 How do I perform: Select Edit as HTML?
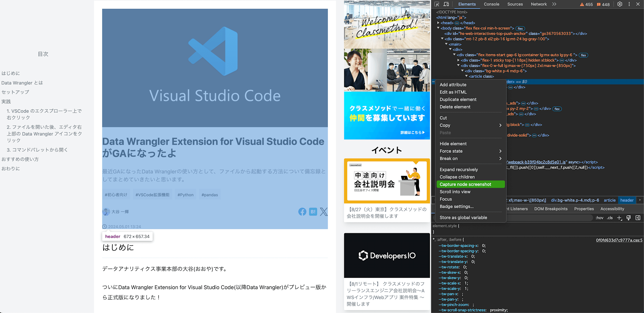click(470, 92)
